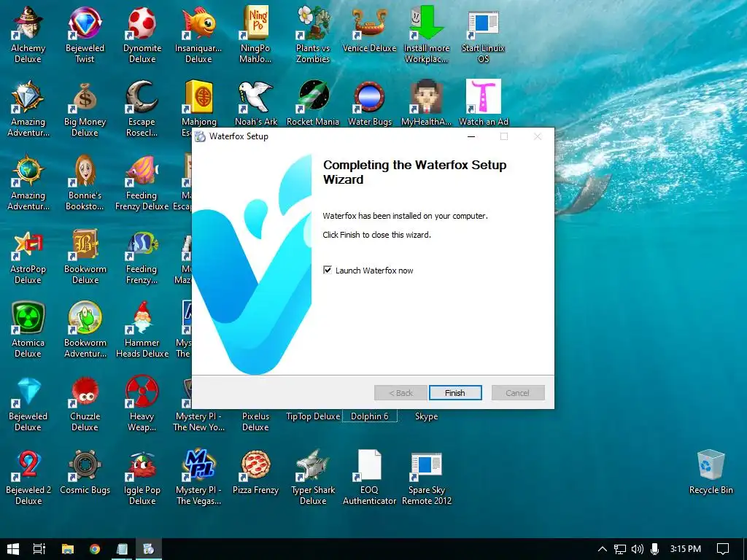Select the Skype desktop label
The image size is (747, 560).
point(426,416)
